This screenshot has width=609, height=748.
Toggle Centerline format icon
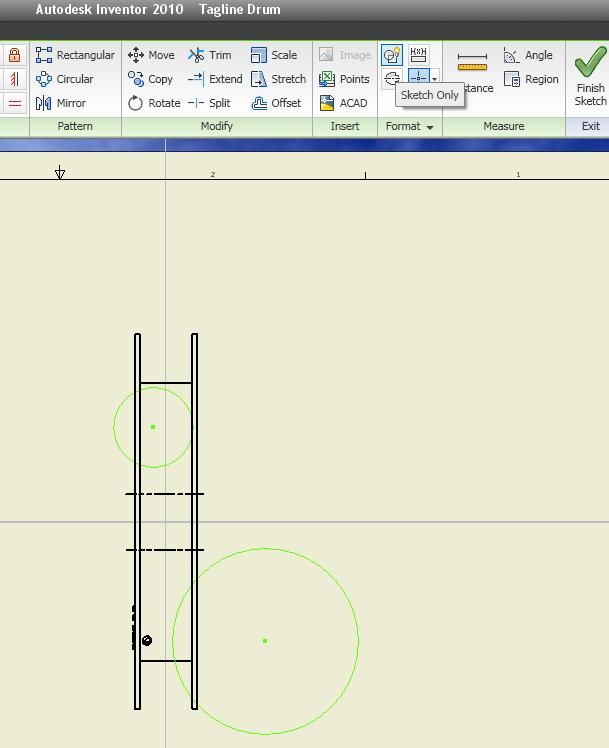392,78
